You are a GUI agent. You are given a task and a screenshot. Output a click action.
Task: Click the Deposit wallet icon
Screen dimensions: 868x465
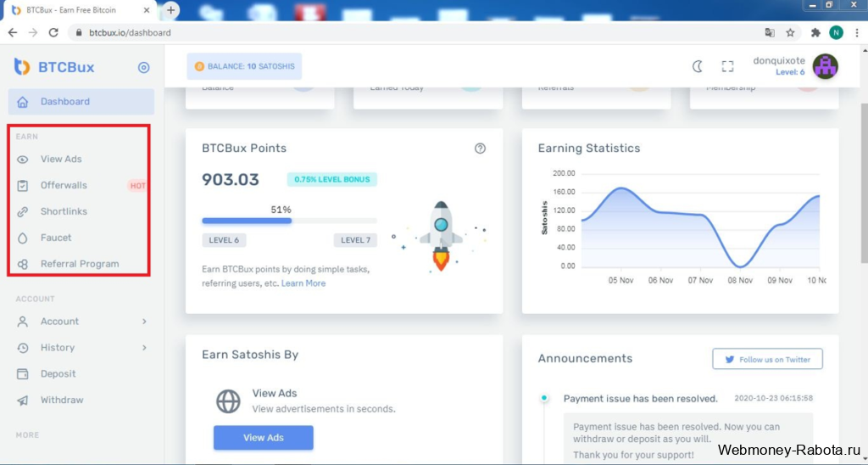click(x=22, y=374)
